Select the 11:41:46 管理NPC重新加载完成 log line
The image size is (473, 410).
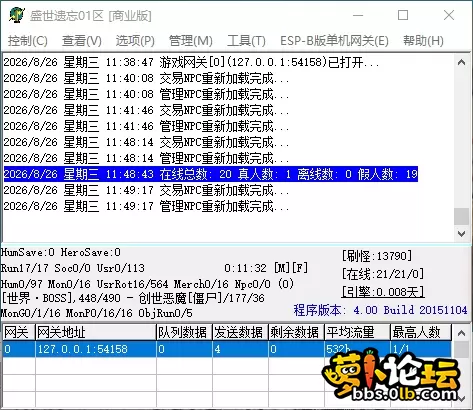[x=146, y=126]
